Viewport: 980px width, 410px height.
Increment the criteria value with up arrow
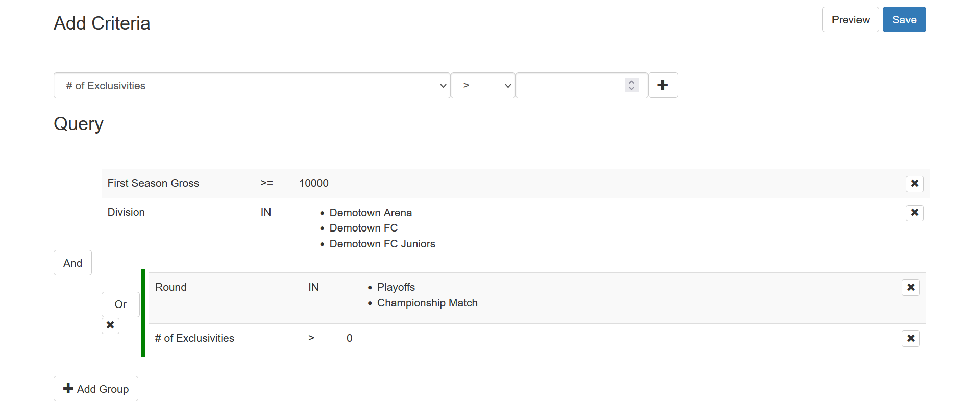pos(631,82)
